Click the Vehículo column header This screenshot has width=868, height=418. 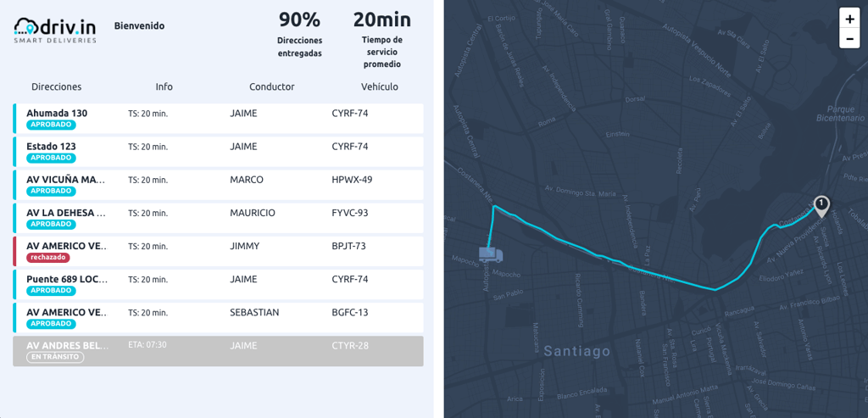(379, 86)
